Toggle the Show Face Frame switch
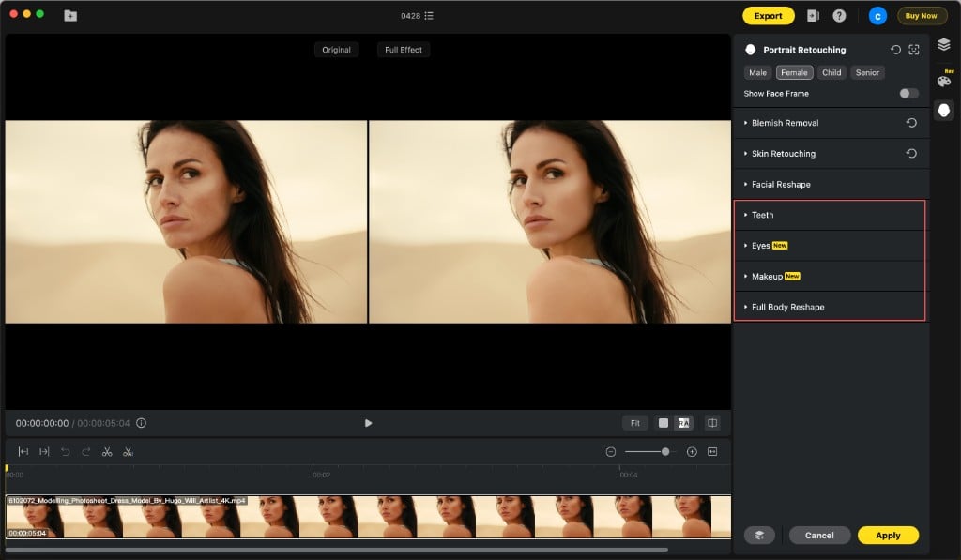The image size is (961, 560). coord(908,94)
